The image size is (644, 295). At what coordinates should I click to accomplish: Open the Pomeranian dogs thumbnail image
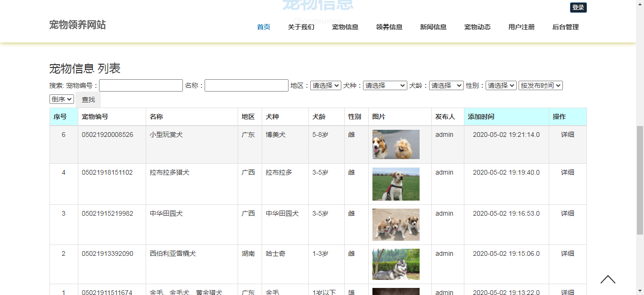coord(396,144)
